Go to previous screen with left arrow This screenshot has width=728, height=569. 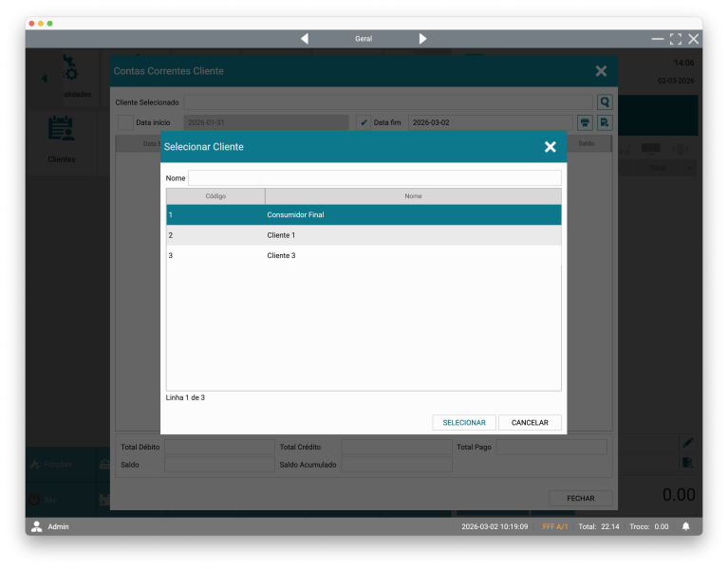point(305,39)
